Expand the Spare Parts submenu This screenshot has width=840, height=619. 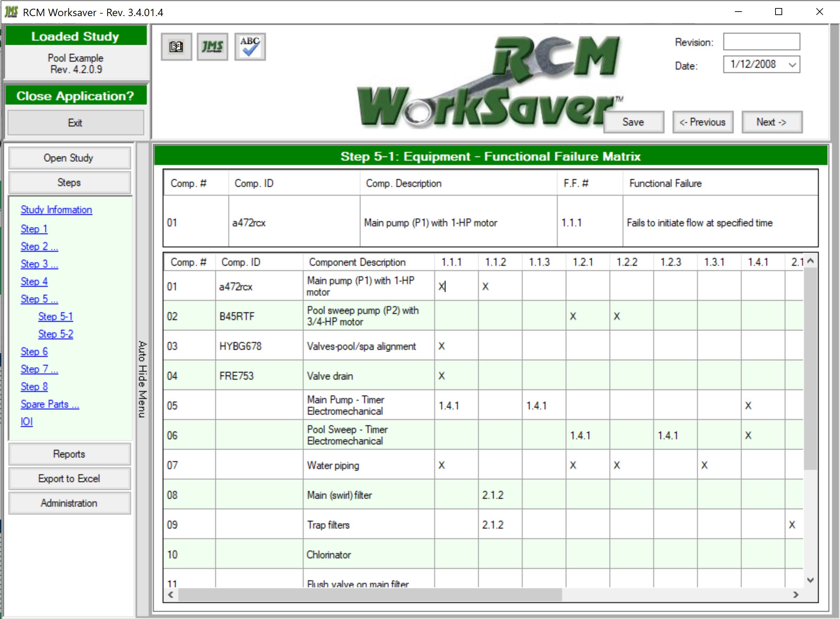49,404
